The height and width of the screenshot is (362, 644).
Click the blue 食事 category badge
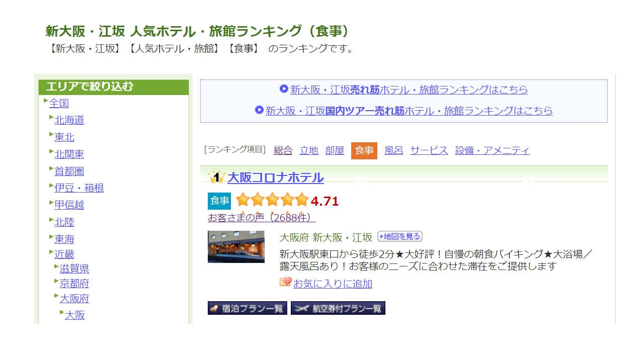tap(219, 201)
